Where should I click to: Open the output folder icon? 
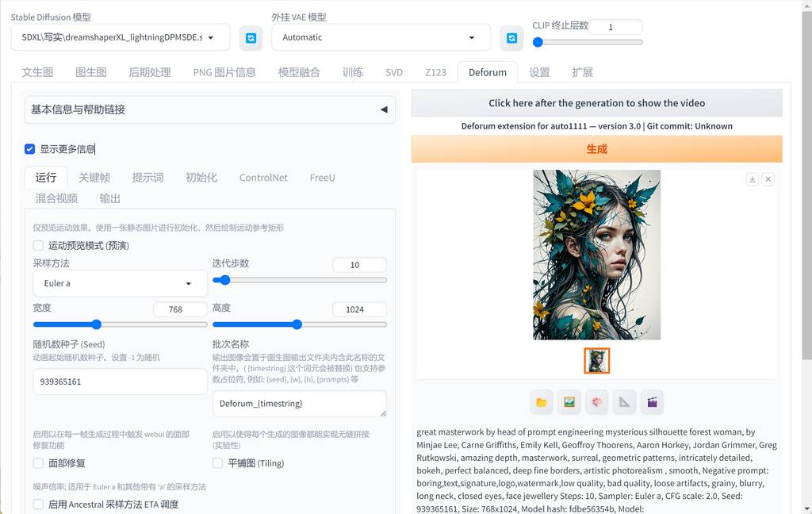pyautogui.click(x=542, y=402)
